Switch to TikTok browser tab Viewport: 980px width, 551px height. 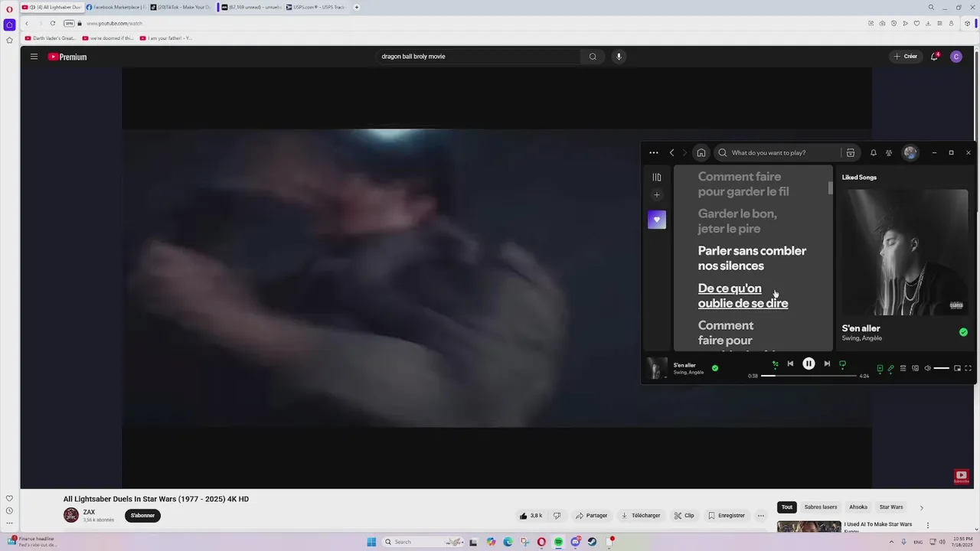click(181, 7)
